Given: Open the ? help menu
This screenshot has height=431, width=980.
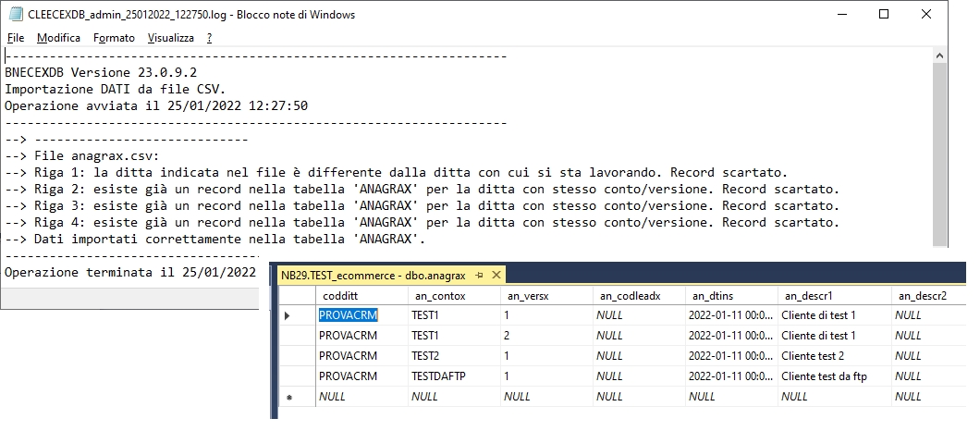Looking at the screenshot, I should click(x=210, y=38).
